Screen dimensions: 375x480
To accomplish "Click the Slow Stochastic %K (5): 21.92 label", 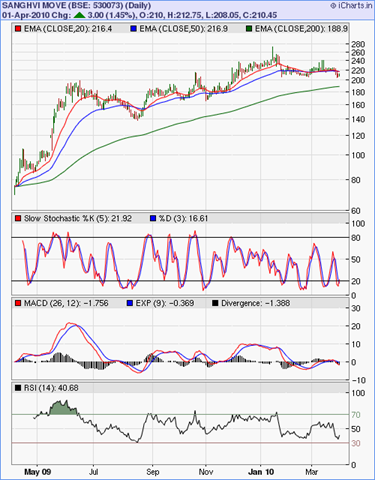I will coord(78,219).
